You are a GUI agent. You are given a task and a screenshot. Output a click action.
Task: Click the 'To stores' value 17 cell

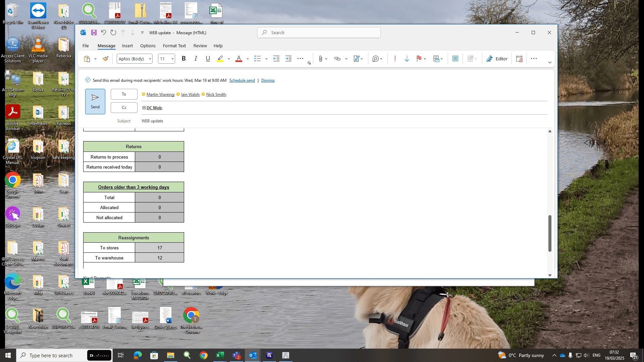coord(160,248)
